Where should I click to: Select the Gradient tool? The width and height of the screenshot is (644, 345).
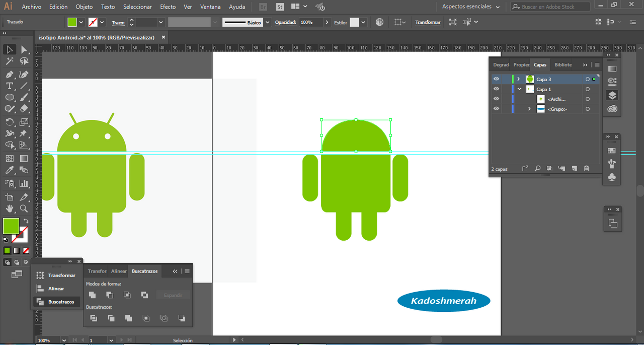[x=24, y=158]
